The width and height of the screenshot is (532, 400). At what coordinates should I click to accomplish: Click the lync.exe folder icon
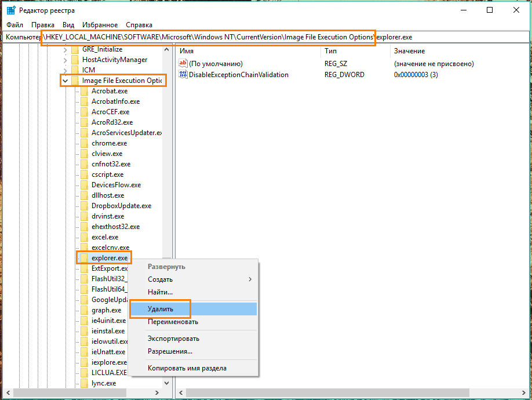[85, 383]
